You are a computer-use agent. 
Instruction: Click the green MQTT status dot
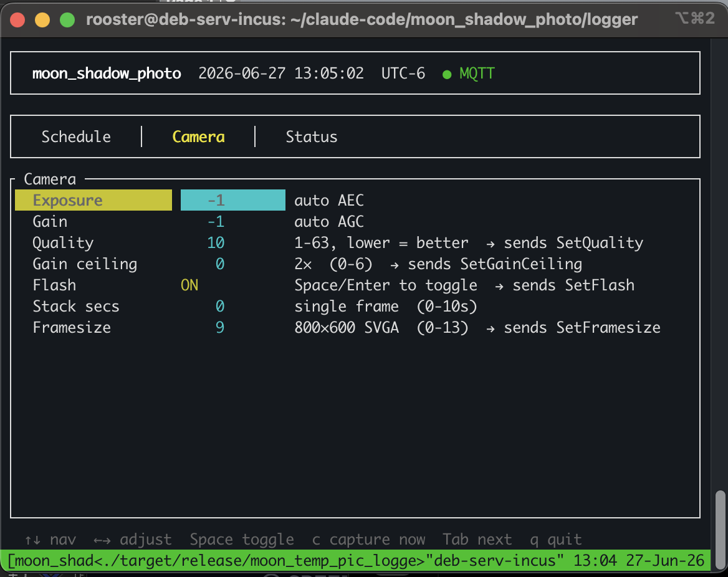(x=447, y=74)
